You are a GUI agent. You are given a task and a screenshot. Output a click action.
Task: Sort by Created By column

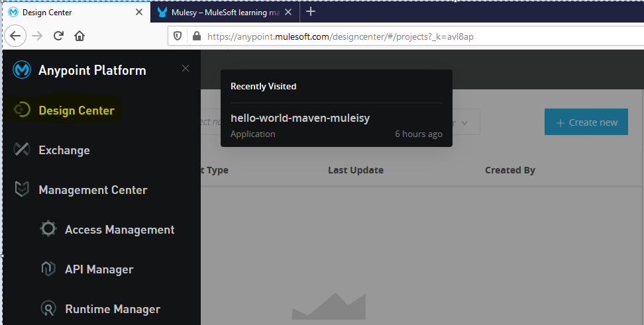coord(510,170)
